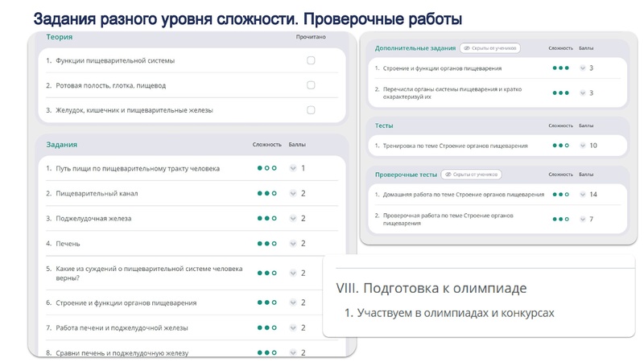Click difficulty dots for 'Домашняя работа' test
The height and width of the screenshot is (362, 644).
tap(560, 194)
